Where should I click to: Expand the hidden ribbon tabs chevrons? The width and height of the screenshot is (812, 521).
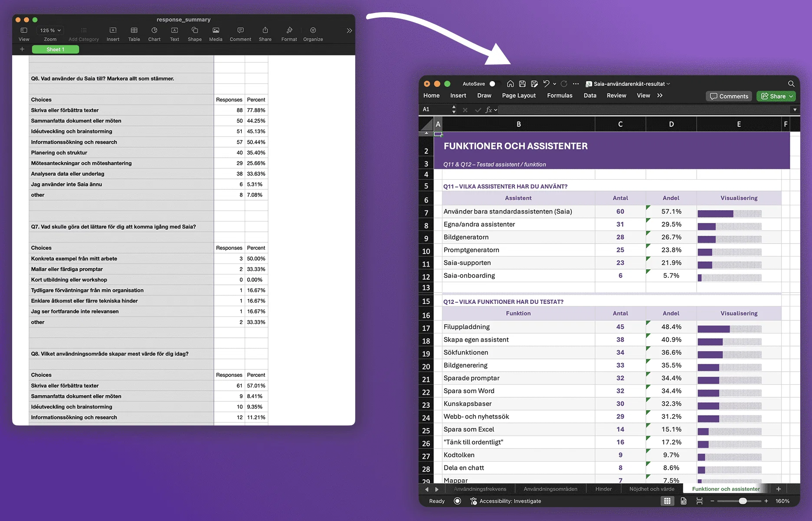(660, 96)
